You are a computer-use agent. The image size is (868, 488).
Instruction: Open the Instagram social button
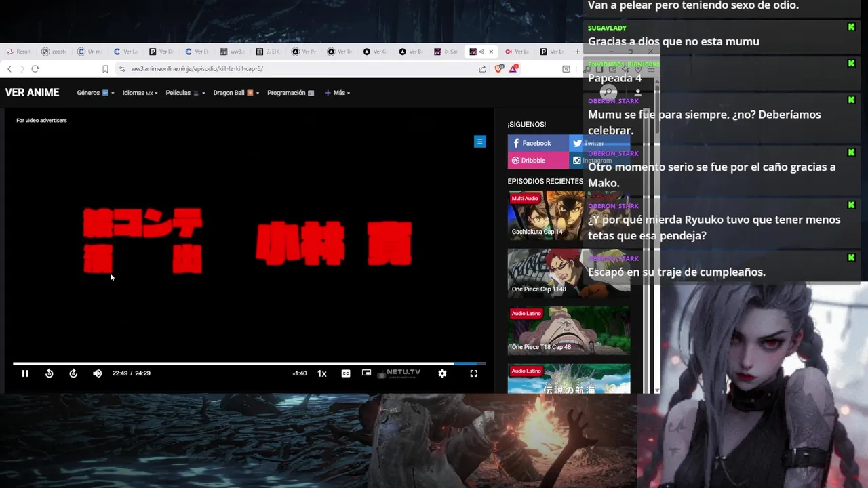point(599,161)
